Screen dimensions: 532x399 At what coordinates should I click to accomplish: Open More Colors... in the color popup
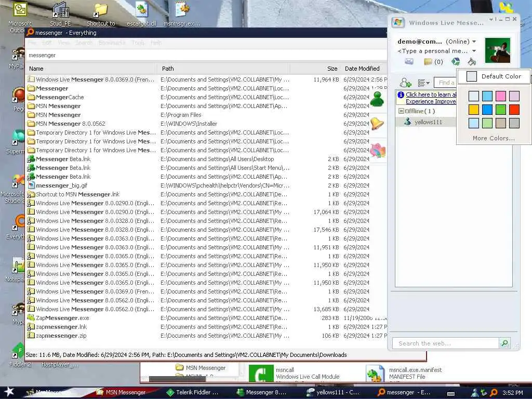[x=494, y=138]
